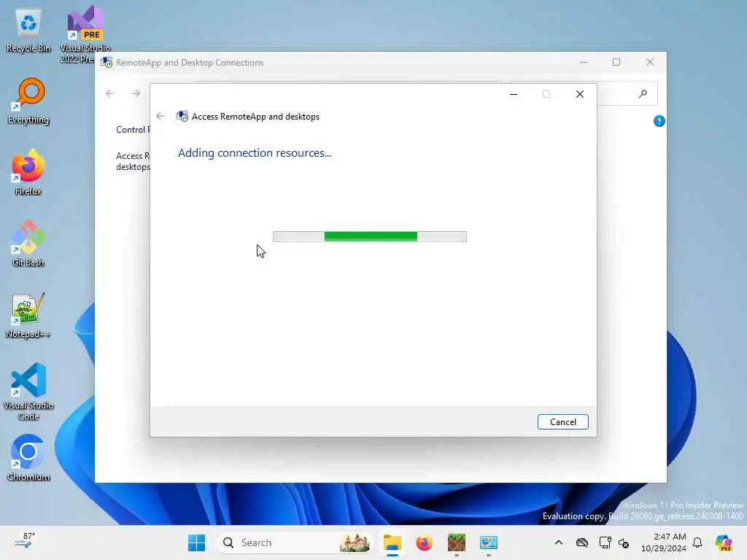The image size is (747, 560).
Task: Launch the Notepad++ desktop shortcut
Action: pyautogui.click(x=28, y=315)
